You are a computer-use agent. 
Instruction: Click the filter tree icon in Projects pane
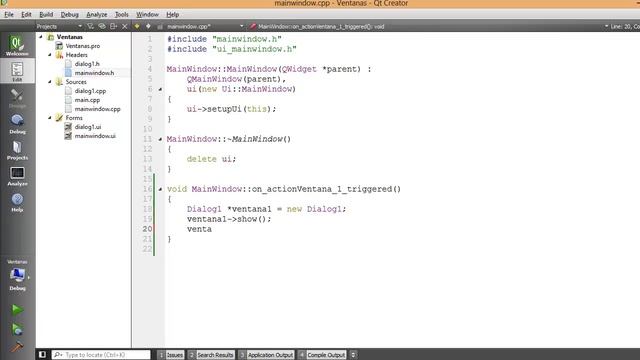click(90, 26)
